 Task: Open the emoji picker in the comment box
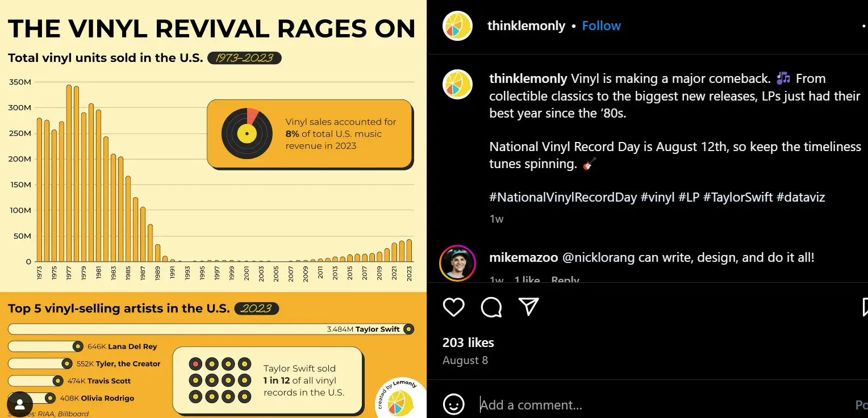click(x=454, y=404)
